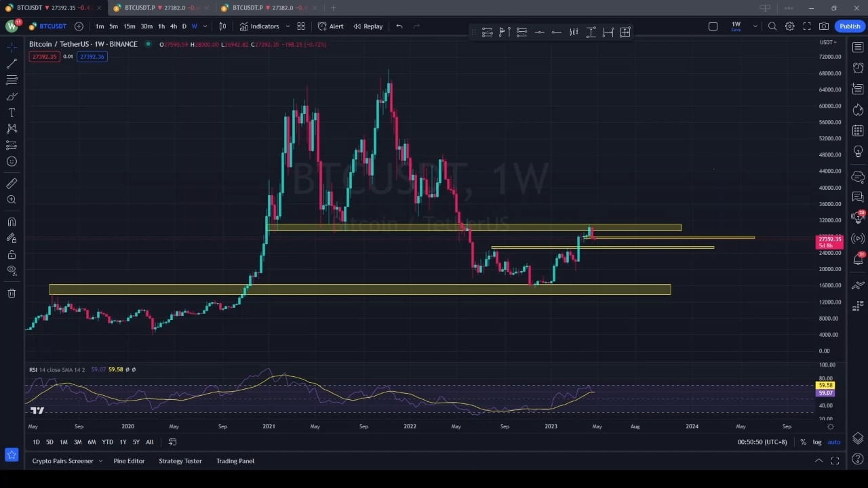Viewport: 868px width, 488px height.
Task: Open the USDT currency dropdown
Action: (828, 42)
